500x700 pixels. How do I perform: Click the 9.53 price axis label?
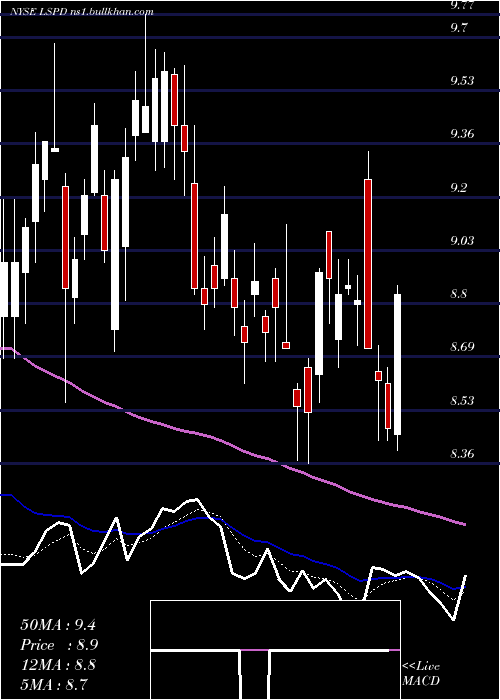(462, 81)
